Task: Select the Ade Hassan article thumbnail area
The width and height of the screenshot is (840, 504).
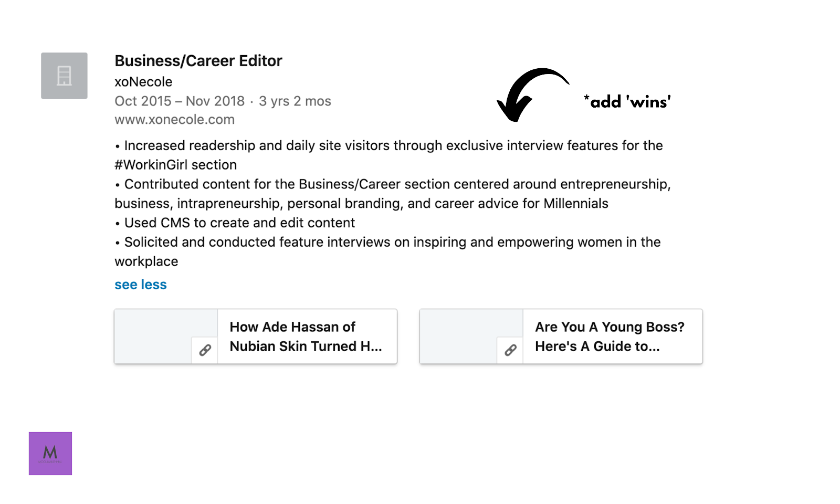Action: [x=166, y=336]
